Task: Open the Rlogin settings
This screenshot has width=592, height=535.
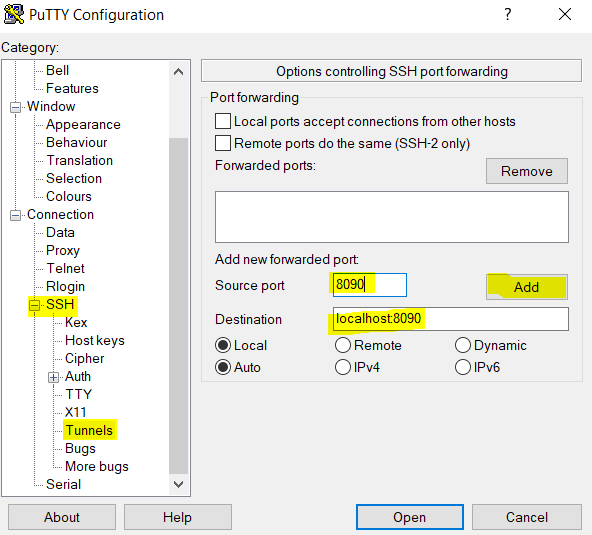Action: [65, 287]
